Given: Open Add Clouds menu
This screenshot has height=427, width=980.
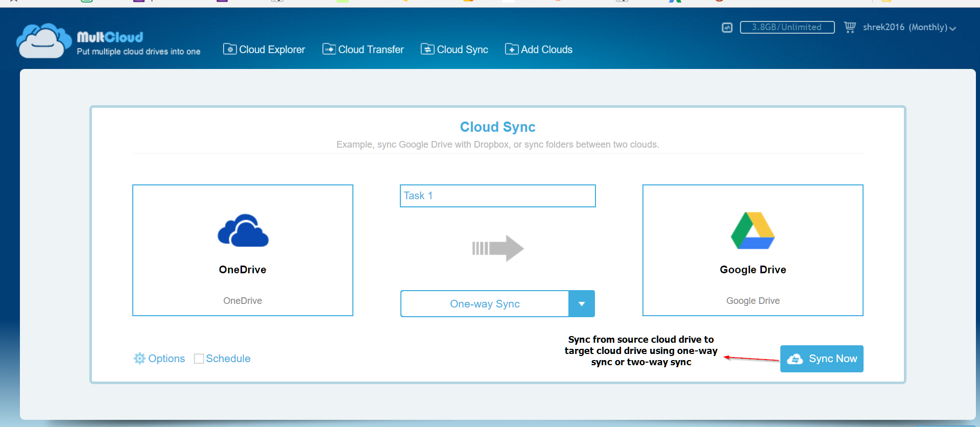Looking at the screenshot, I should [539, 50].
